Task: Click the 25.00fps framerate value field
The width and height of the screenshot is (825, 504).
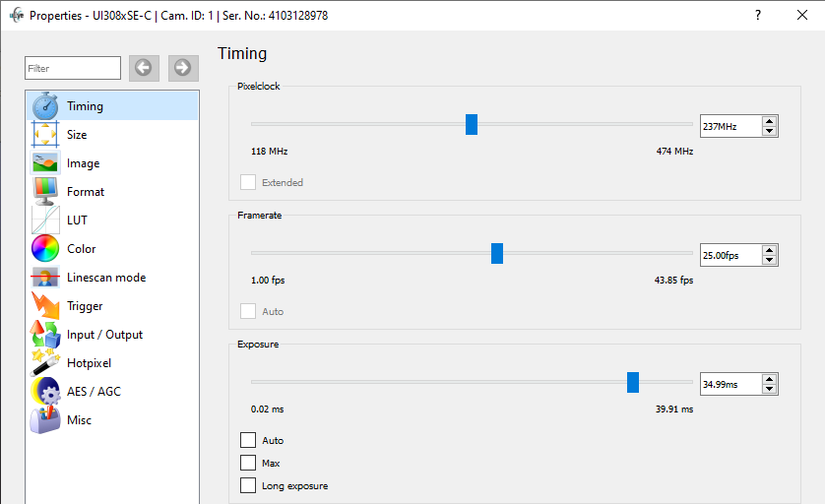Action: 730,255
